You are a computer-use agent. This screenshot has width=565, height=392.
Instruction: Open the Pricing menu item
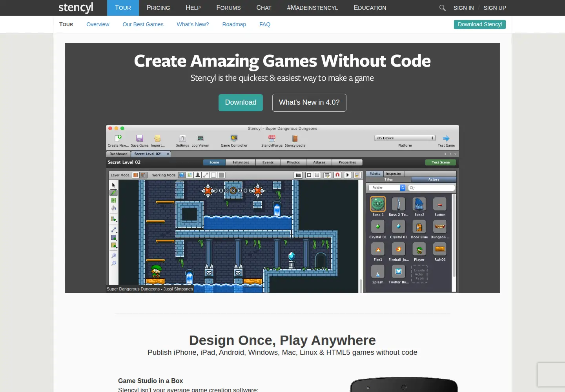point(159,8)
